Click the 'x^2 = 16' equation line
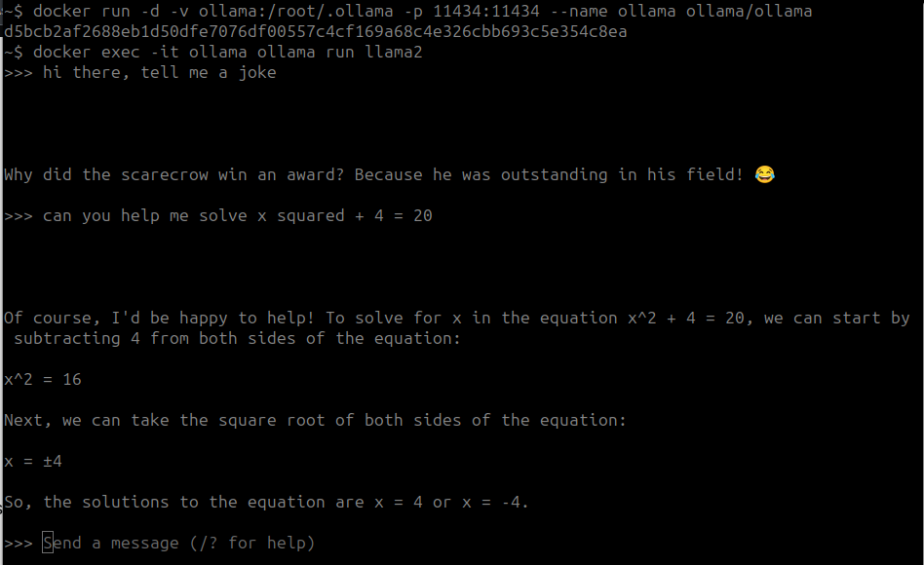 (x=43, y=379)
